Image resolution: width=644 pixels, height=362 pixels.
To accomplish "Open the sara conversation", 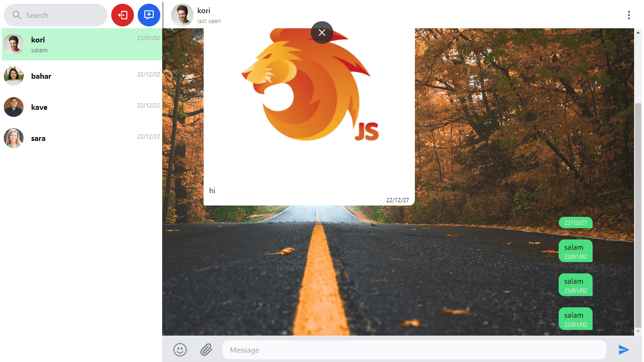I will tap(82, 138).
